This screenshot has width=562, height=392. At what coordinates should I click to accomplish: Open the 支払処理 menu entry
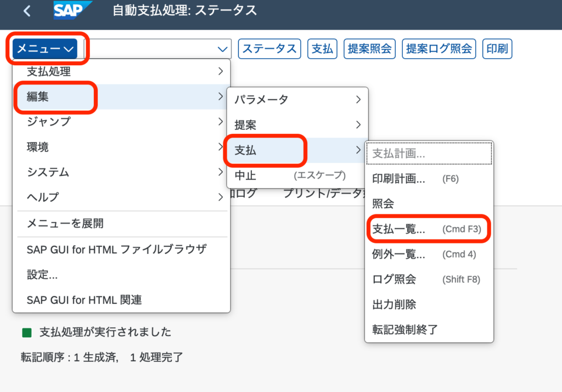(x=121, y=72)
